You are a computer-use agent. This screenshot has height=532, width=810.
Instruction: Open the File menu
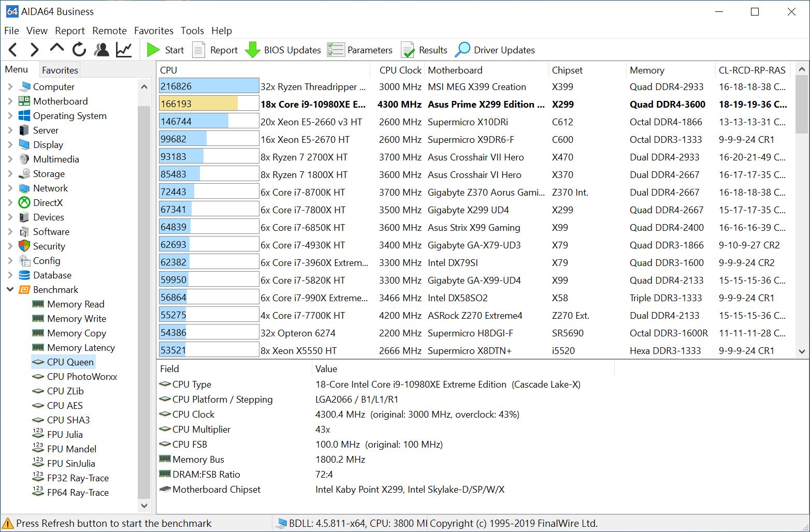[11, 31]
